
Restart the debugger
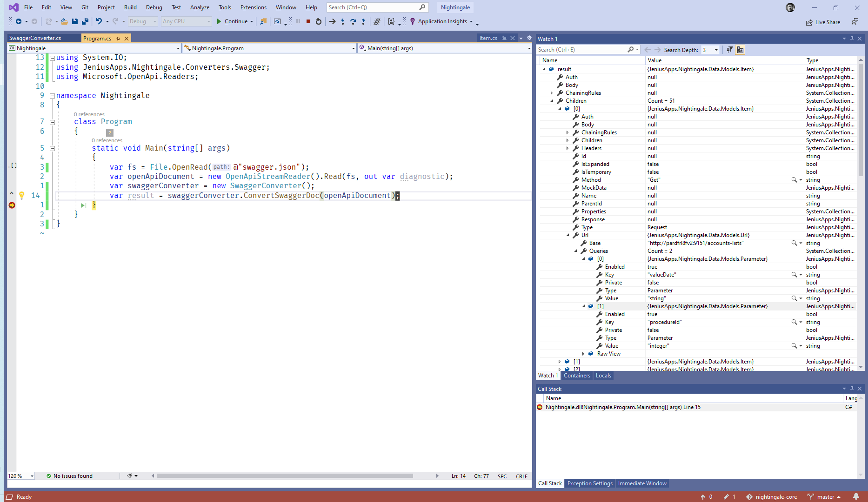coord(319,21)
